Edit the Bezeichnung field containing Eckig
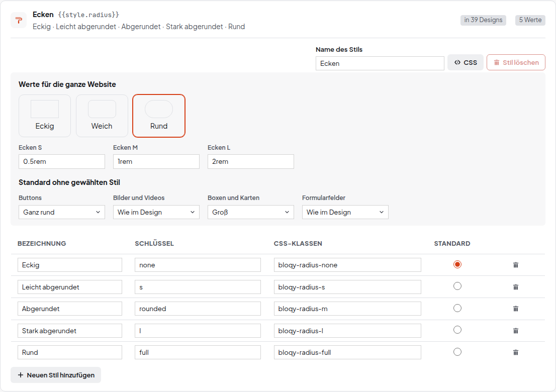The height and width of the screenshot is (392, 556). pos(70,265)
